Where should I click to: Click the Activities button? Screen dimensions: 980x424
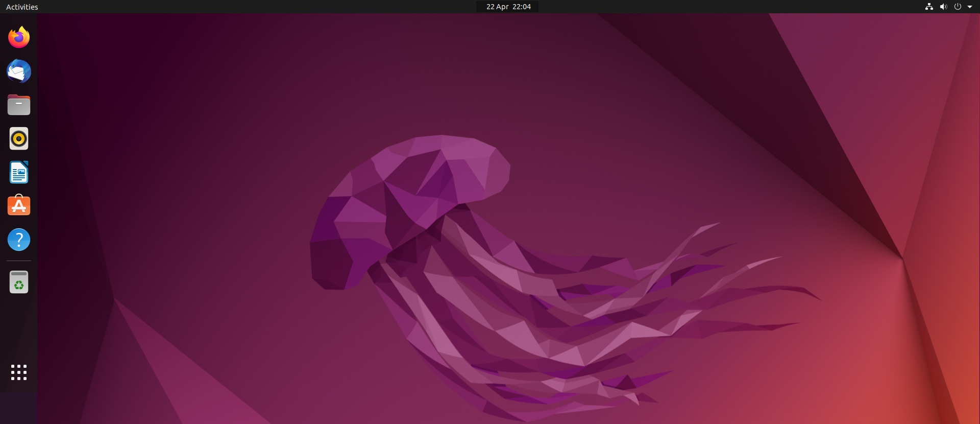tap(22, 7)
